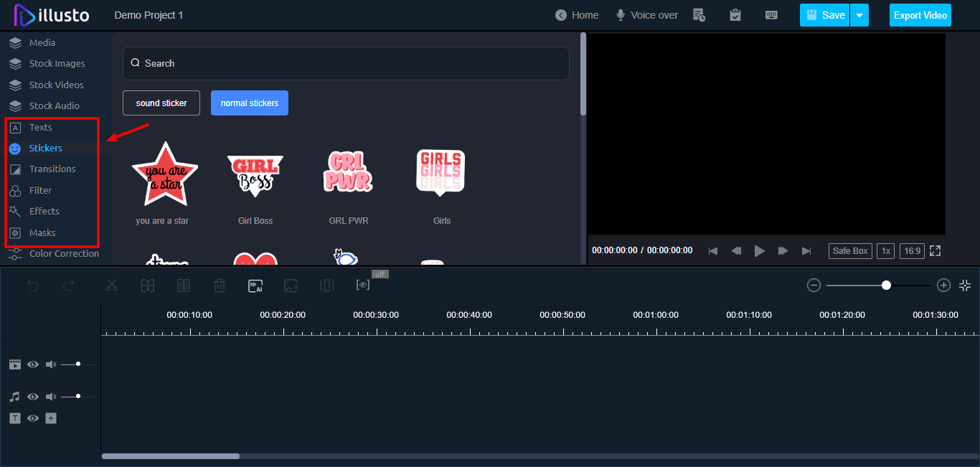Open Transitions in the left sidebar

(x=52, y=169)
